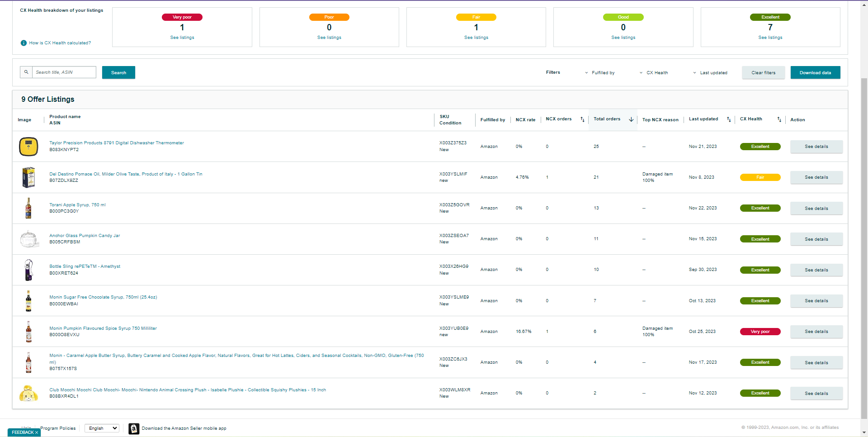
Task: Open Taylor Precision Products Dishwasher Thermometer link
Action: pyautogui.click(x=117, y=143)
